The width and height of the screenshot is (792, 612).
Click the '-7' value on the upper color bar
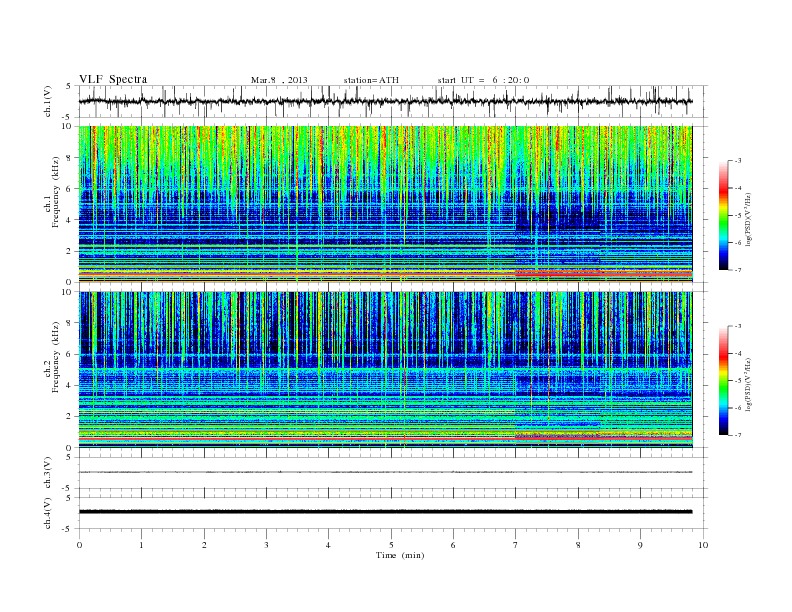[x=738, y=270]
